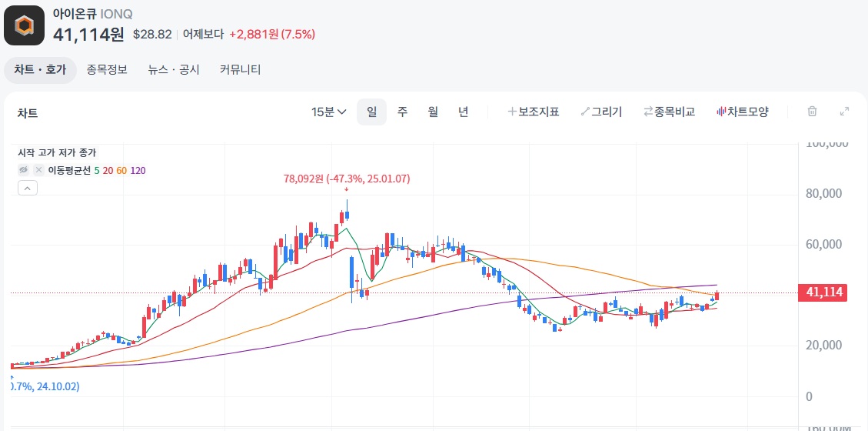This screenshot has height=431, width=868.
Task: Click the 78,092원 high price marker
Action: click(347, 179)
